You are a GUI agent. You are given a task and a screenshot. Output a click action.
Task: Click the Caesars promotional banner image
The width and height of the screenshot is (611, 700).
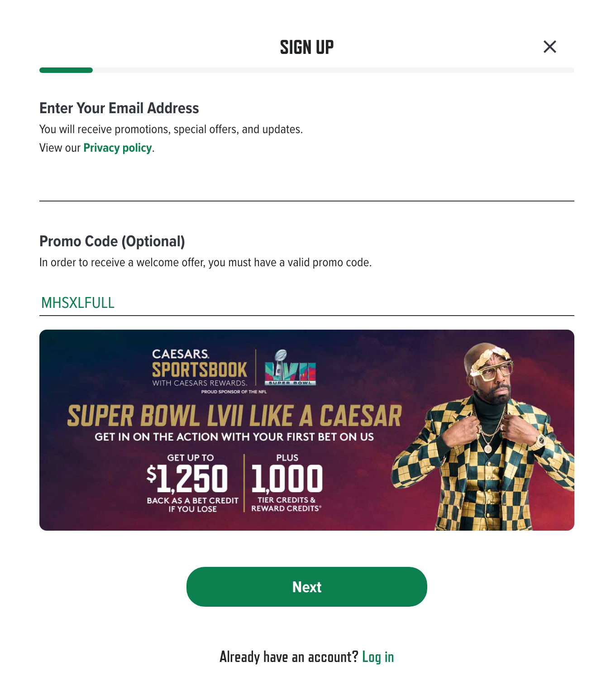306,430
